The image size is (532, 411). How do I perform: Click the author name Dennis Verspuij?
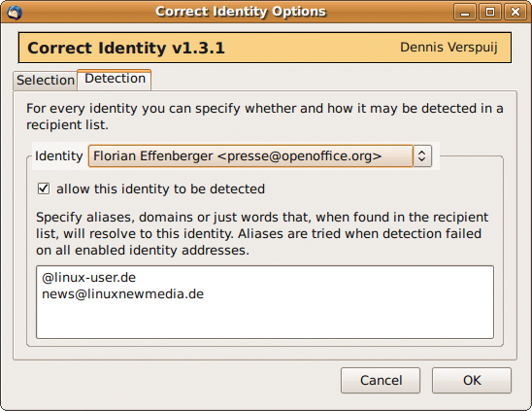(x=449, y=48)
